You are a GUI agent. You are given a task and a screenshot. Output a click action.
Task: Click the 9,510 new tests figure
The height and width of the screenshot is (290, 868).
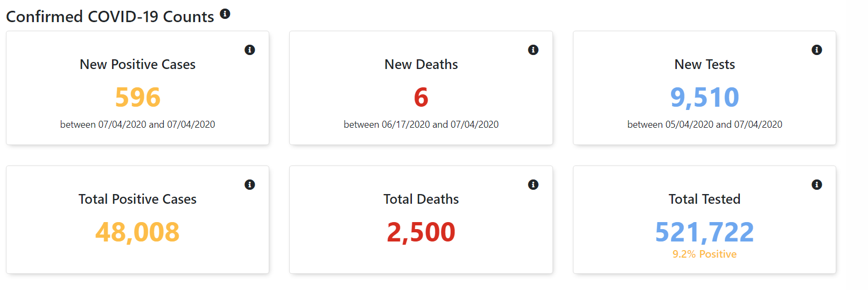pyautogui.click(x=704, y=98)
